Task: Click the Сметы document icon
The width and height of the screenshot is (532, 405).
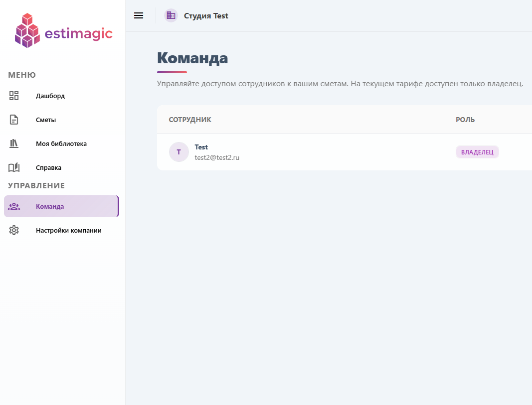Action: click(x=14, y=120)
